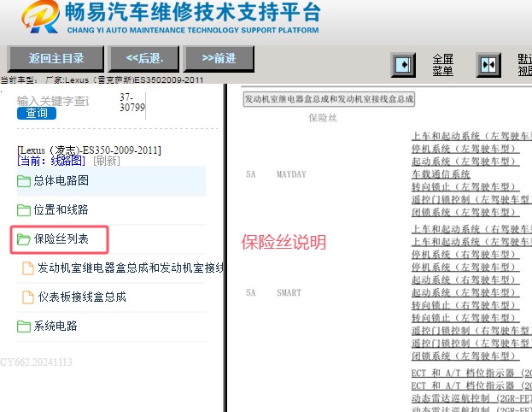The image size is (532, 412).
Task: Expand the 位置和线路 tree folder
Action: 61,209
